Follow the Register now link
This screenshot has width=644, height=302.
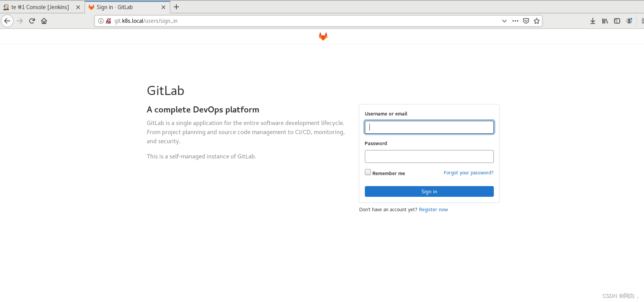coord(434,210)
